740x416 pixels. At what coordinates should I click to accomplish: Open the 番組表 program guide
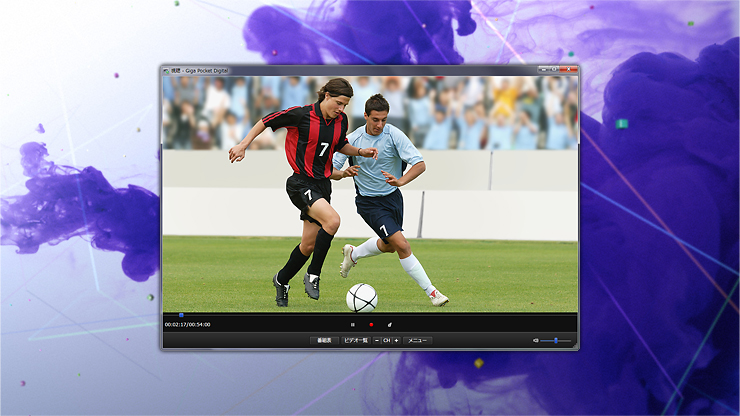[322, 341]
